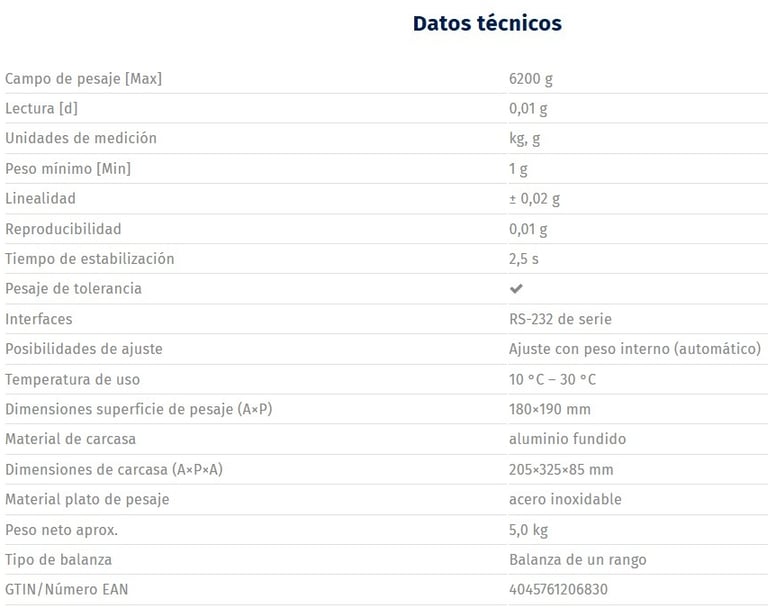Click the acero inoxidable value

tap(565, 499)
